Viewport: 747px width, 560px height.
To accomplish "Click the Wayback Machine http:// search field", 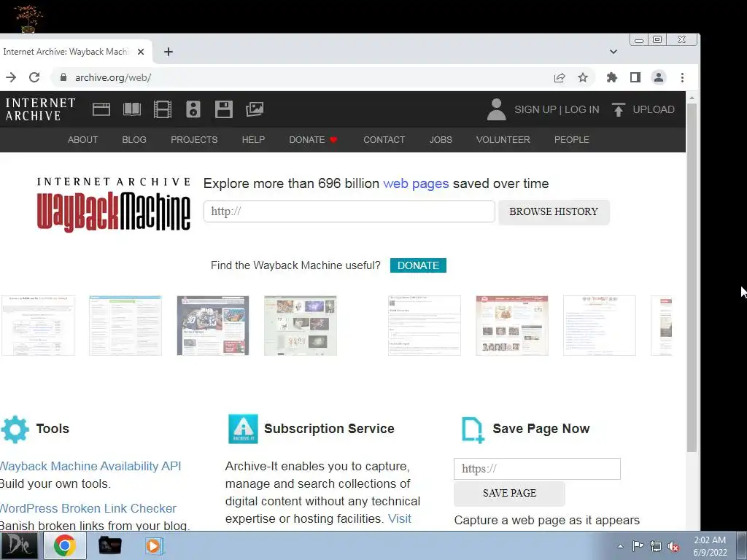I will (x=349, y=211).
